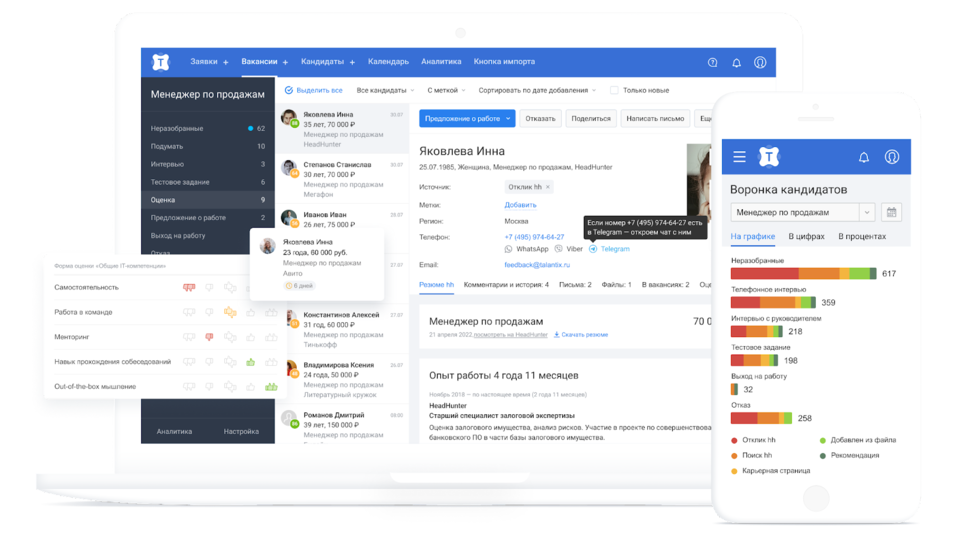Image resolution: width=957 pixels, height=538 pixels.
Task: Open the help question mark icon
Action: (x=712, y=62)
